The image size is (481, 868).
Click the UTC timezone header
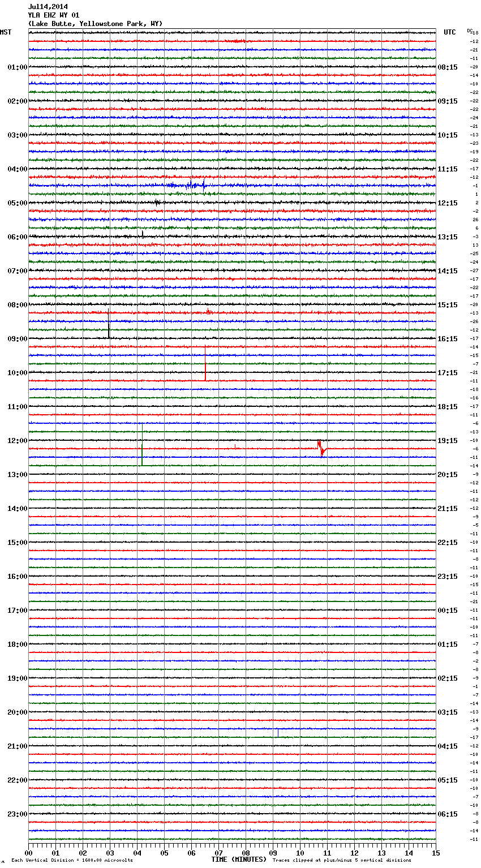pos(450,32)
